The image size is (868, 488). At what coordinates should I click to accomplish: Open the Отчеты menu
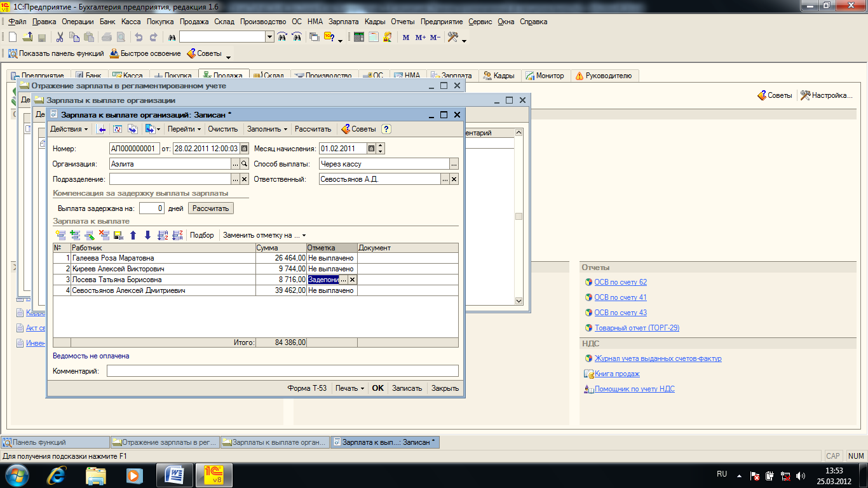tap(402, 22)
